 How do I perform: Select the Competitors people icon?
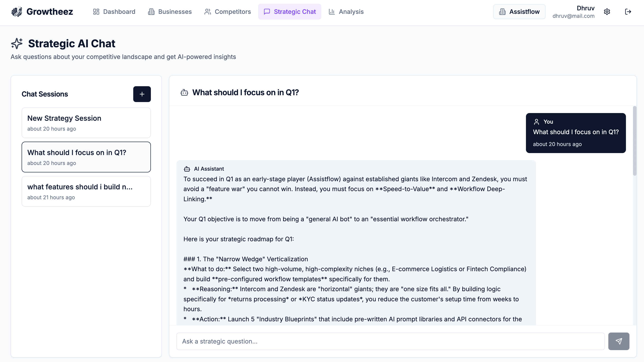207,11
